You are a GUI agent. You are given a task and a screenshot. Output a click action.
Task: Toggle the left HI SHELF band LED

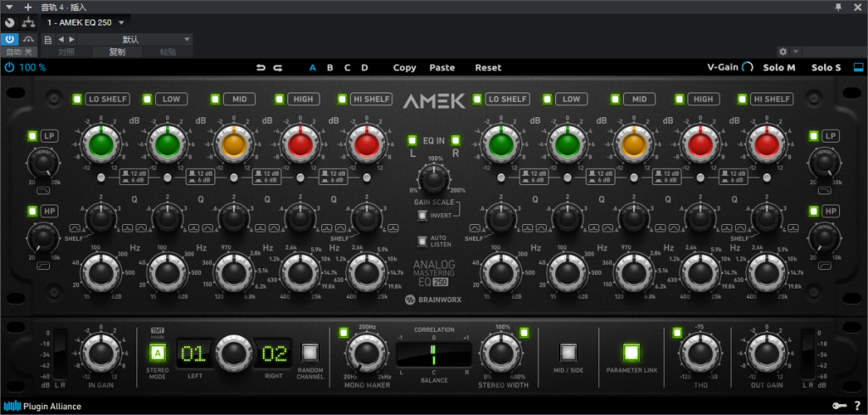click(x=342, y=99)
